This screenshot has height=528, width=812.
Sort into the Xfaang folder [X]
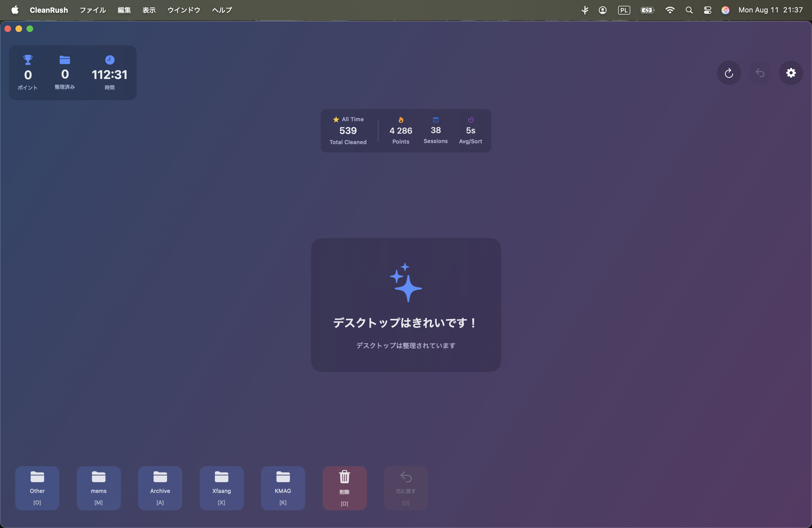(x=222, y=488)
